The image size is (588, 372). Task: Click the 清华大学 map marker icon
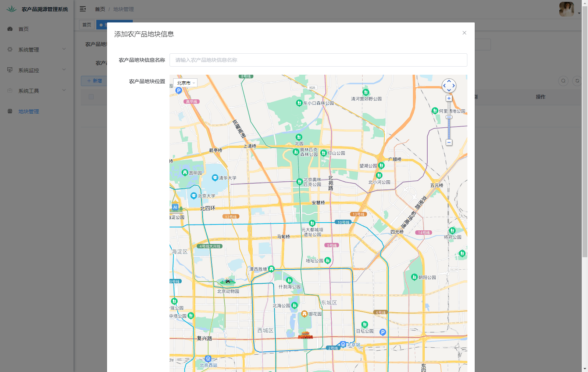pos(215,178)
